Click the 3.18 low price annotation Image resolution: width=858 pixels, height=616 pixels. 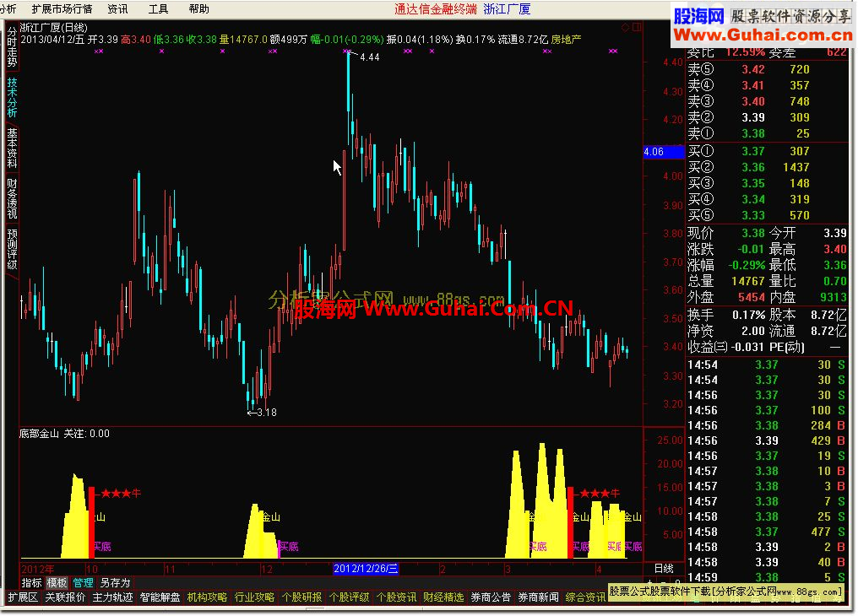click(x=267, y=413)
